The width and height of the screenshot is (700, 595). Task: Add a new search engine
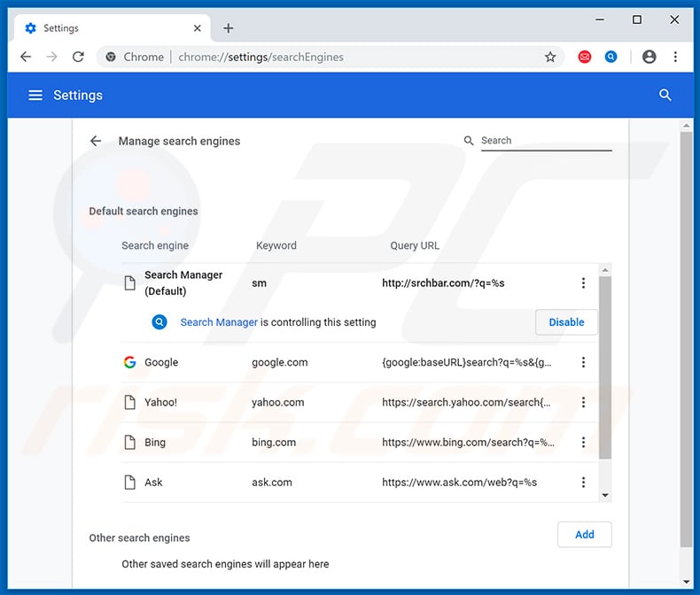click(585, 534)
